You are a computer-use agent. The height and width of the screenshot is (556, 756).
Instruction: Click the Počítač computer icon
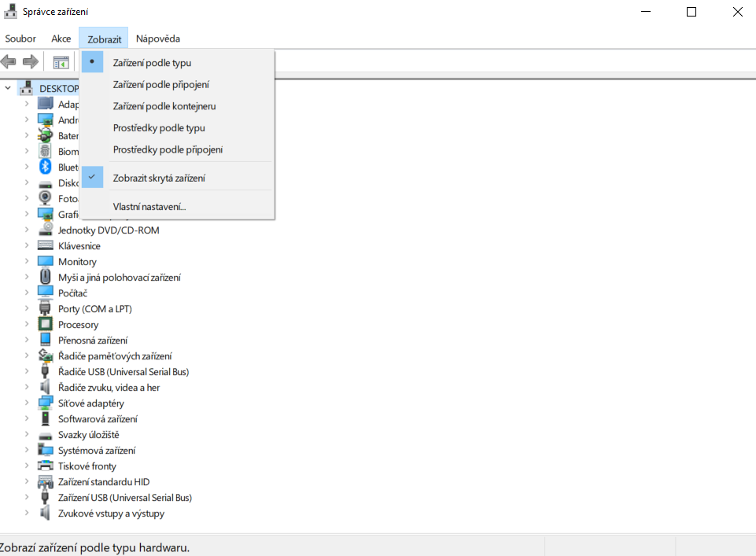46,293
